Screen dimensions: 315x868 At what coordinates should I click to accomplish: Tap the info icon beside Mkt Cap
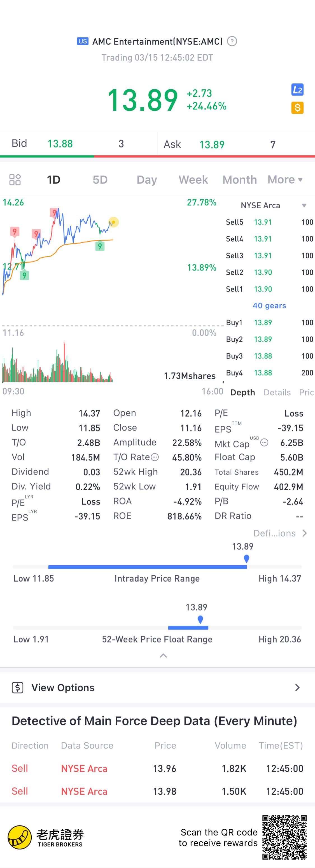pos(265,443)
